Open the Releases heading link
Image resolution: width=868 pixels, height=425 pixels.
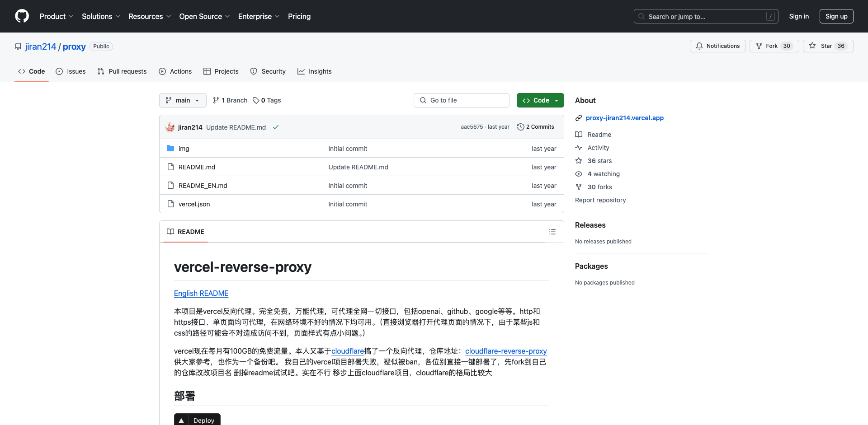(590, 225)
